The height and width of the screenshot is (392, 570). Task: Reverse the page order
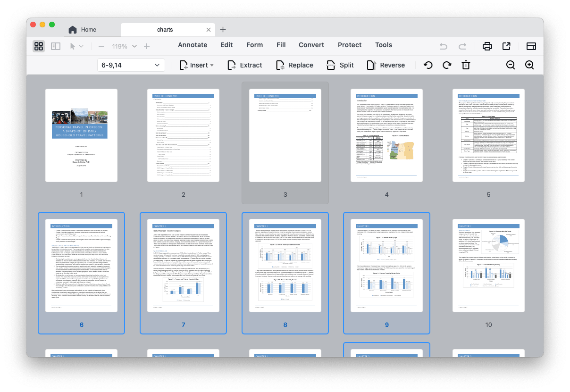[x=386, y=65]
